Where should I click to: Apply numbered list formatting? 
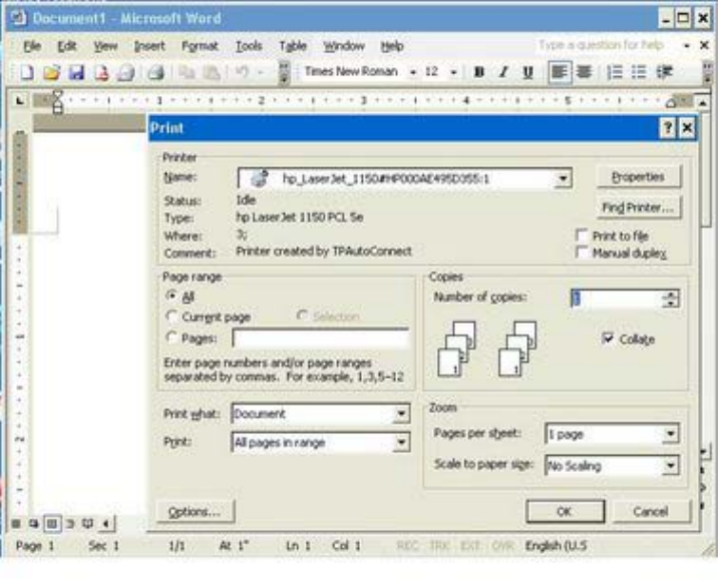tap(614, 72)
